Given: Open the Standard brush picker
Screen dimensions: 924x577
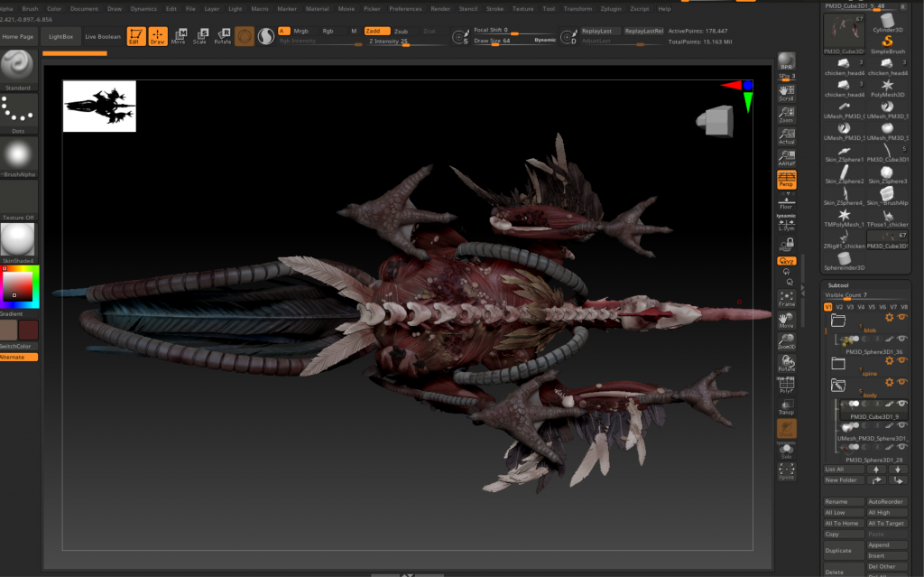Looking at the screenshot, I should coord(18,66).
